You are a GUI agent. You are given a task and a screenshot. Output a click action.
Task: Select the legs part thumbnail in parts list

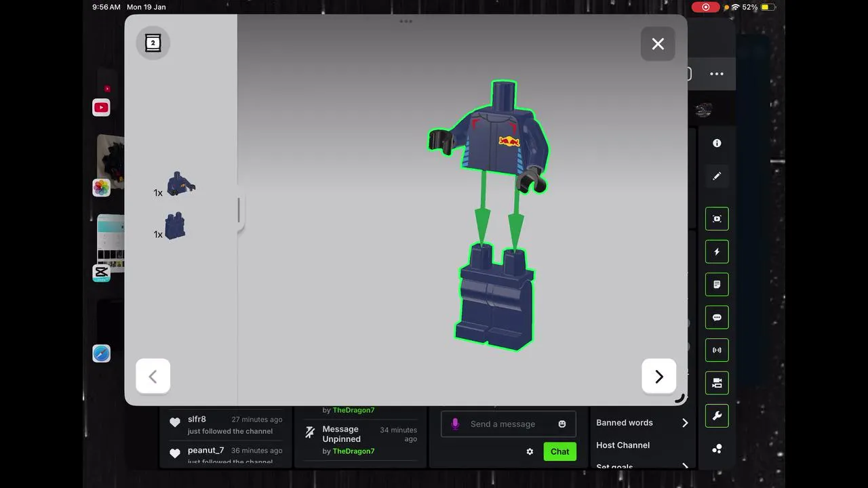click(176, 226)
